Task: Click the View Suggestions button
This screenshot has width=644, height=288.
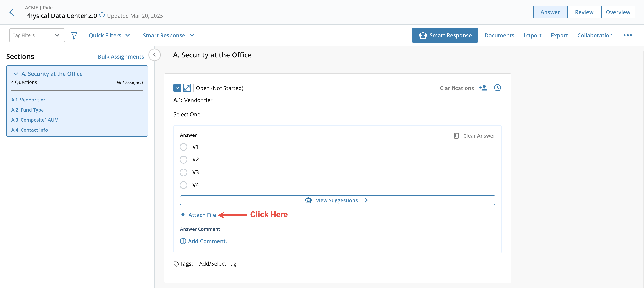Action: coord(337,200)
